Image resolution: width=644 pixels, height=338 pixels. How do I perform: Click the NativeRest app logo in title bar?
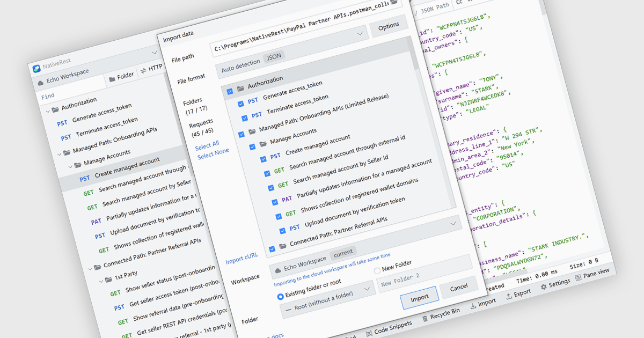point(36,69)
